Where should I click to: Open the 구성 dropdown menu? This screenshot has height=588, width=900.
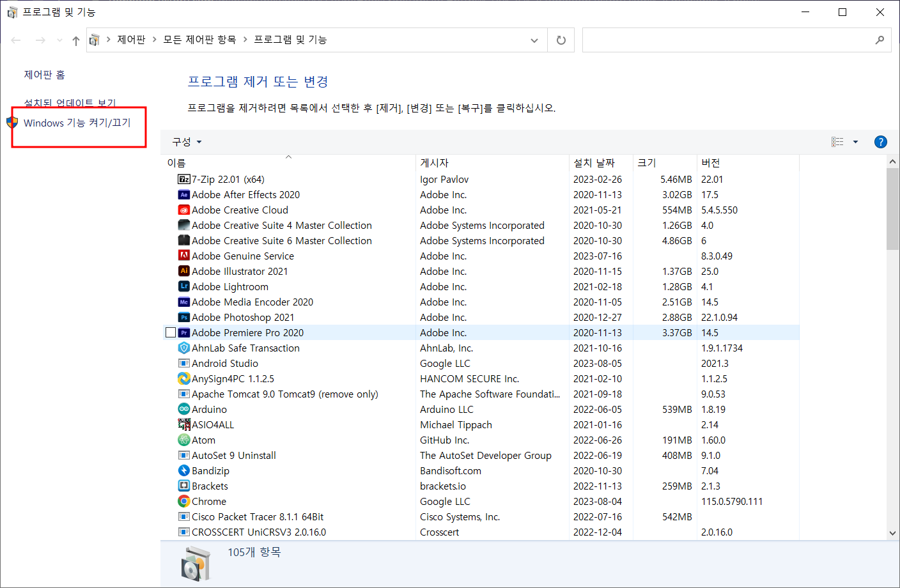[187, 142]
